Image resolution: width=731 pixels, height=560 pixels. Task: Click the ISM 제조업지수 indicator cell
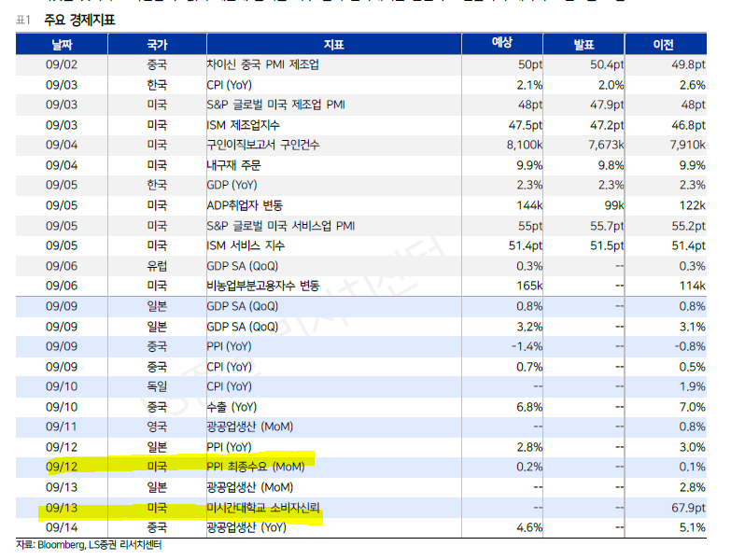(x=243, y=124)
